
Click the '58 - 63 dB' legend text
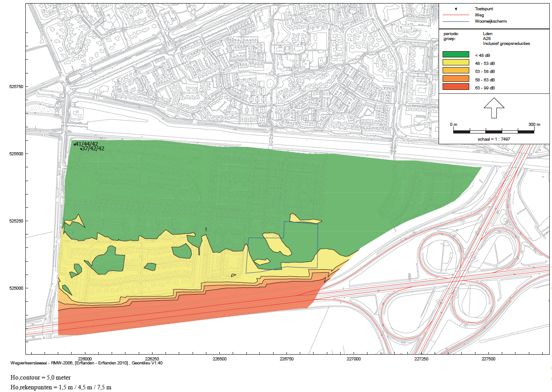click(x=485, y=80)
